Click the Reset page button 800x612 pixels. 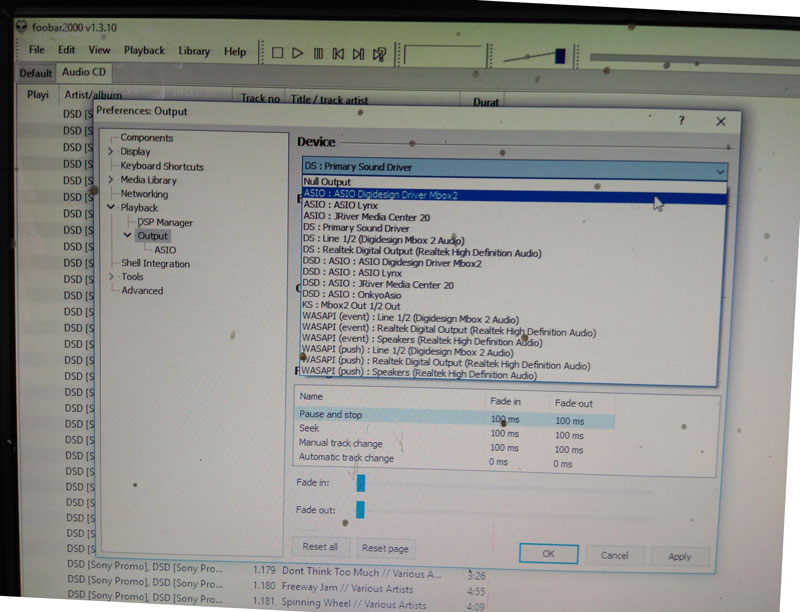[385, 548]
